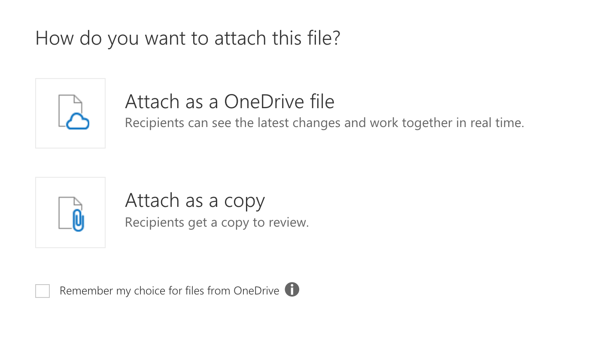
Task: Click the OneDrive cloud file icon
Action: 73,112
